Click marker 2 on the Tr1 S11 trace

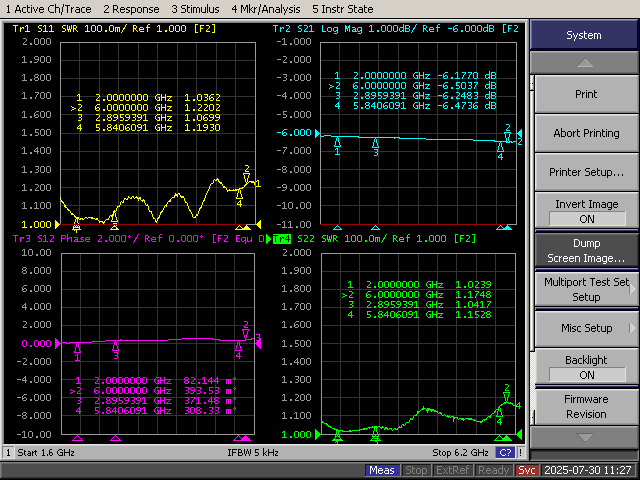click(x=247, y=175)
